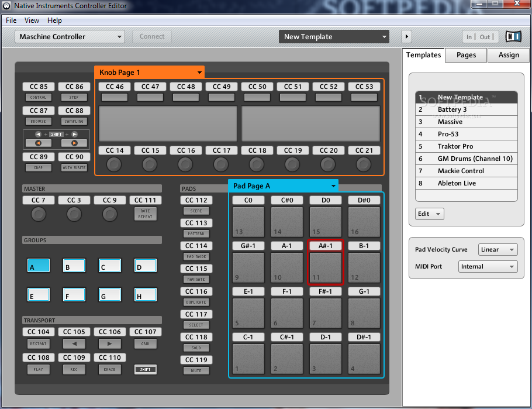The height and width of the screenshot is (409, 532).
Task: Click the BROWSE button under CC 87
Action: pos(39,121)
